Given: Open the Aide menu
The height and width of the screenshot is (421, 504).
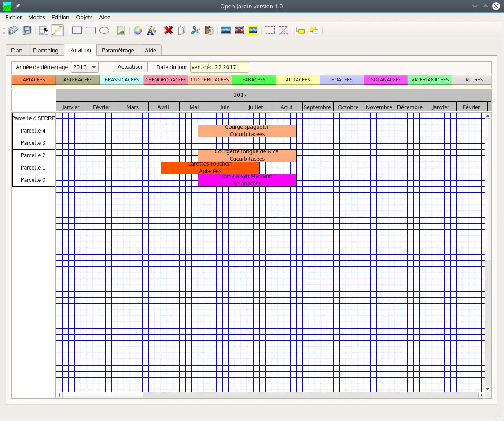Looking at the screenshot, I should click(x=104, y=17).
